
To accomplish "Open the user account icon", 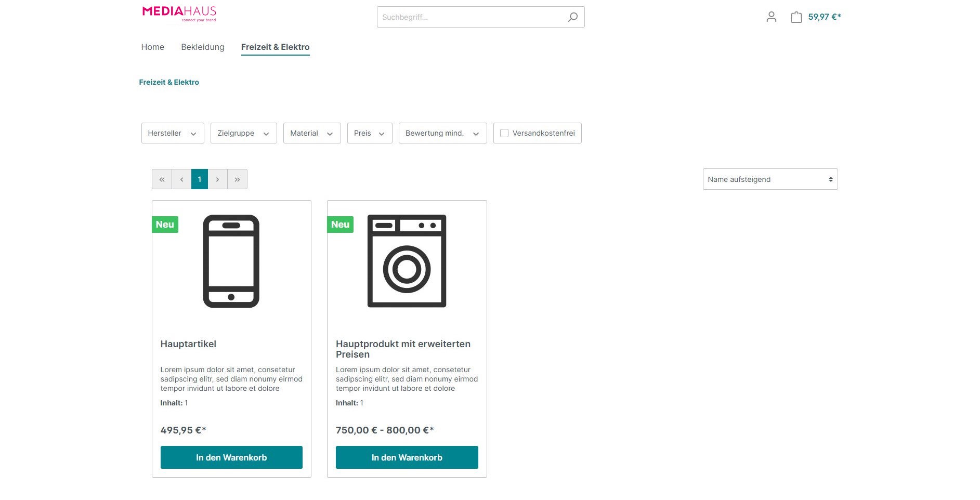I will click(x=772, y=17).
